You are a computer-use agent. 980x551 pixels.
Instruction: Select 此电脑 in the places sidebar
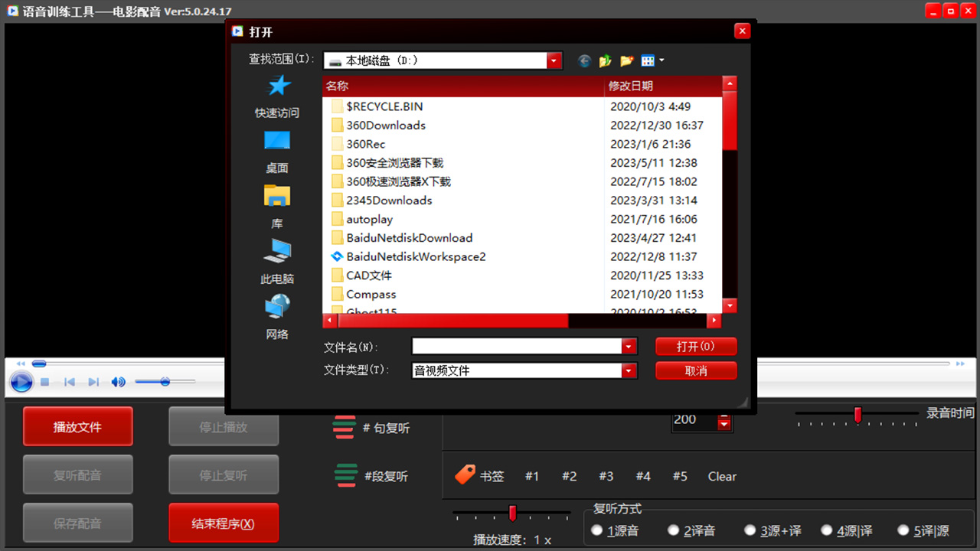pos(277,260)
